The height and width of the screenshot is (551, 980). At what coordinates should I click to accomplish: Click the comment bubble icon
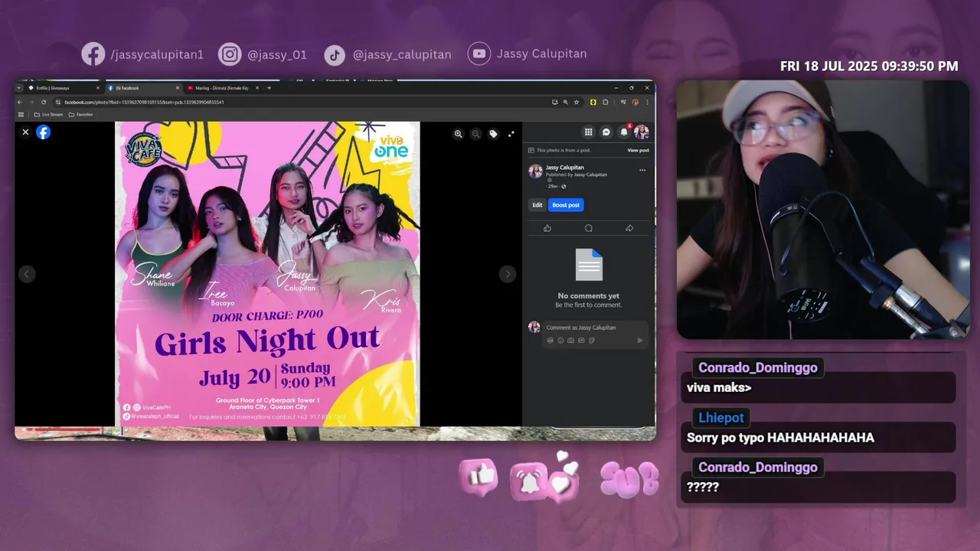point(588,228)
